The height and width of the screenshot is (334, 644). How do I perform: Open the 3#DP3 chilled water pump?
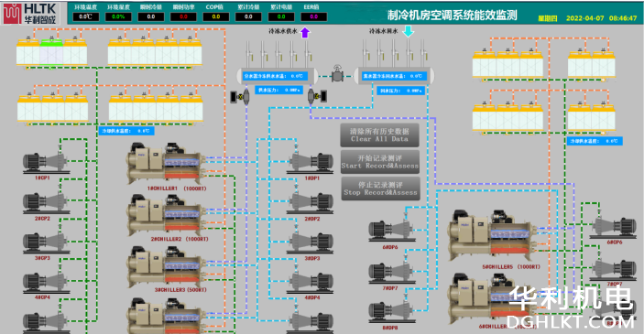(x=311, y=242)
